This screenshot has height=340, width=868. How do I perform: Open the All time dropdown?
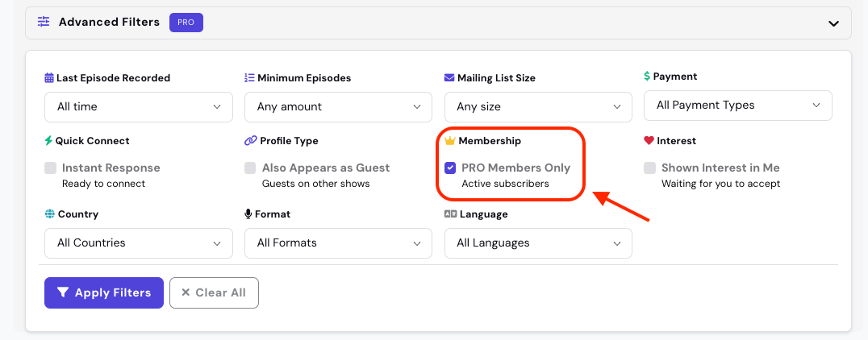[x=139, y=106]
